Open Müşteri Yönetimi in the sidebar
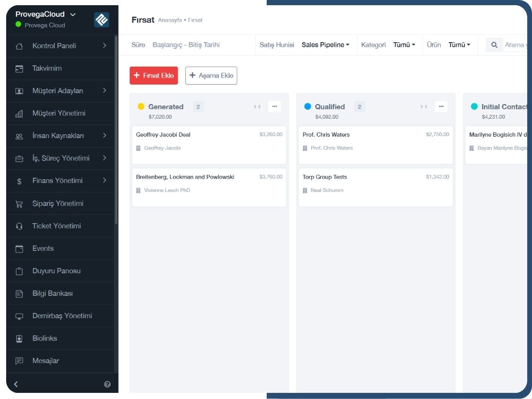Viewport: 532px width, 399px height. coord(59,113)
